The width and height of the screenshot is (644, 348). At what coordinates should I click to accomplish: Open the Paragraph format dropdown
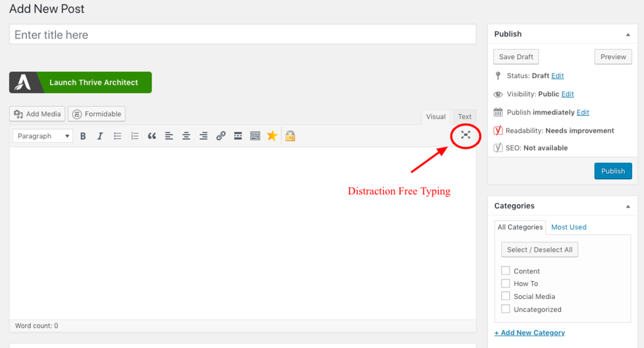43,136
